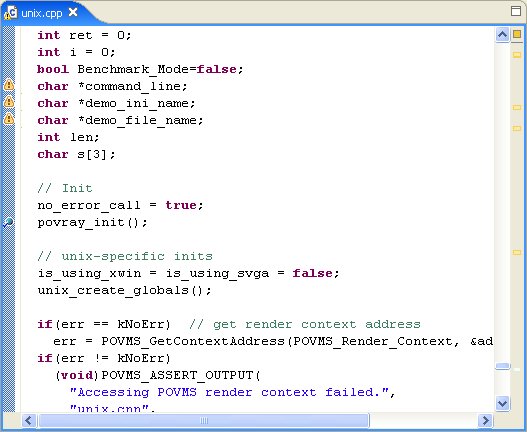
Task: Click on the text 'int ret = 0;'
Action: (x=84, y=35)
